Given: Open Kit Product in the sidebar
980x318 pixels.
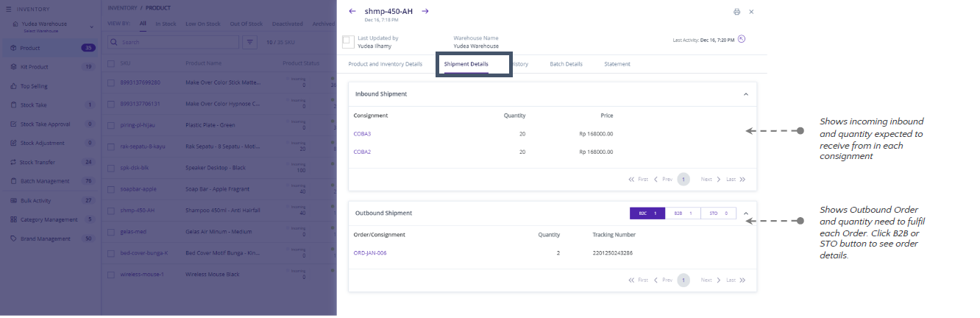Looking at the screenshot, I should [50, 67].
